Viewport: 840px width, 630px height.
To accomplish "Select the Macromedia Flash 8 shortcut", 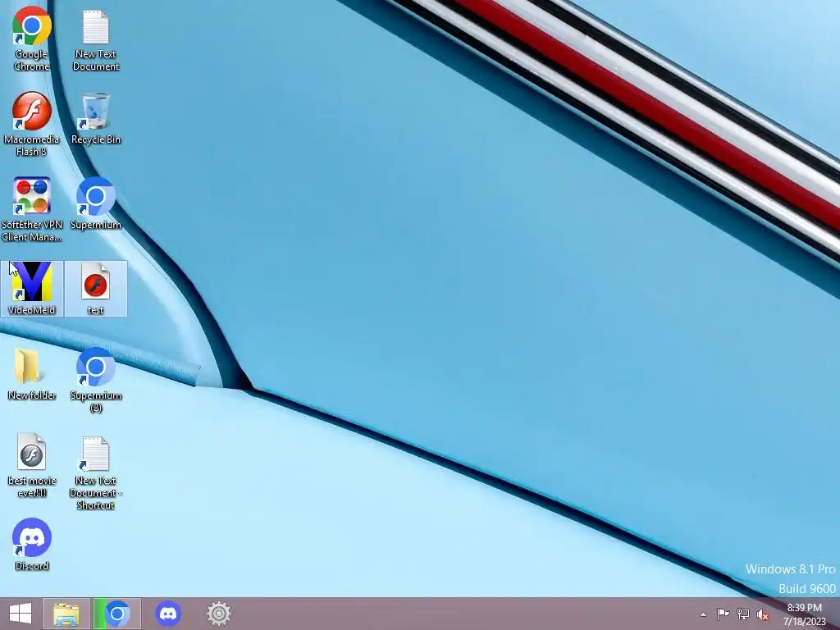I will point(32,125).
